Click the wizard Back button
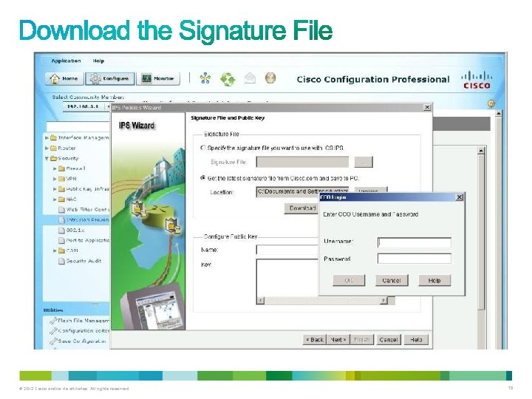Image resolution: width=532 pixels, height=399 pixels. (x=315, y=340)
